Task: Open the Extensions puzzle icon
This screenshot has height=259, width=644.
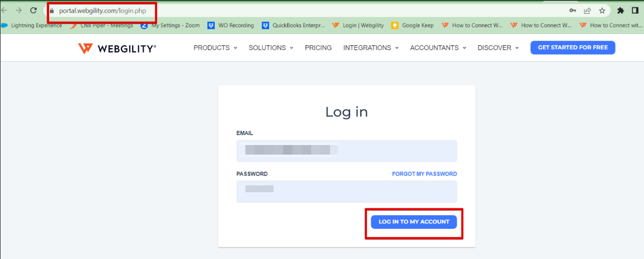Action: [x=620, y=11]
